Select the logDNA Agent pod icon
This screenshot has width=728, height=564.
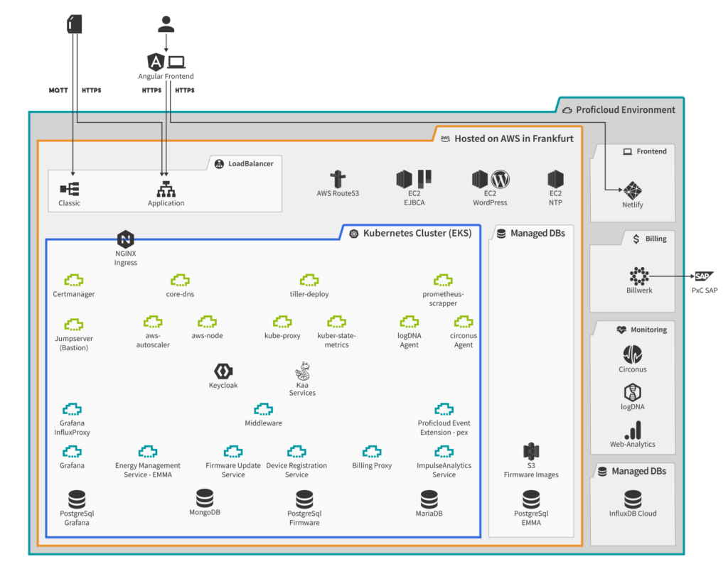[x=409, y=322]
